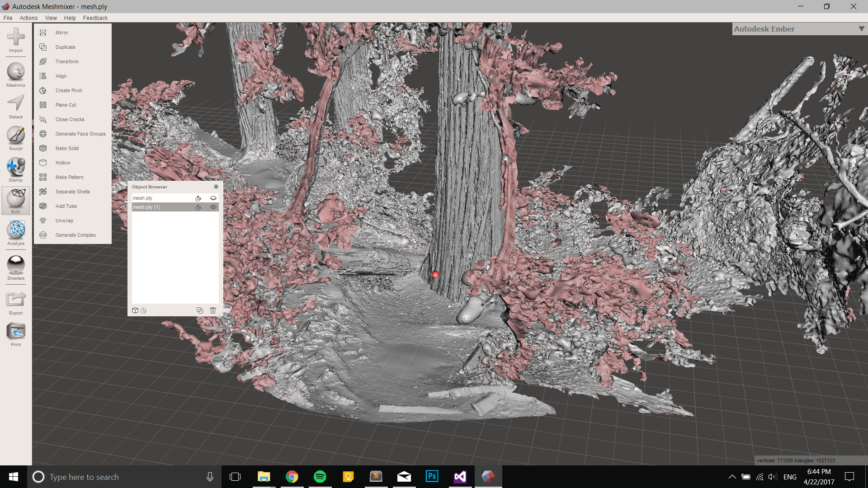
Task: Click the cube icon in Object Browser
Action: pos(135,310)
